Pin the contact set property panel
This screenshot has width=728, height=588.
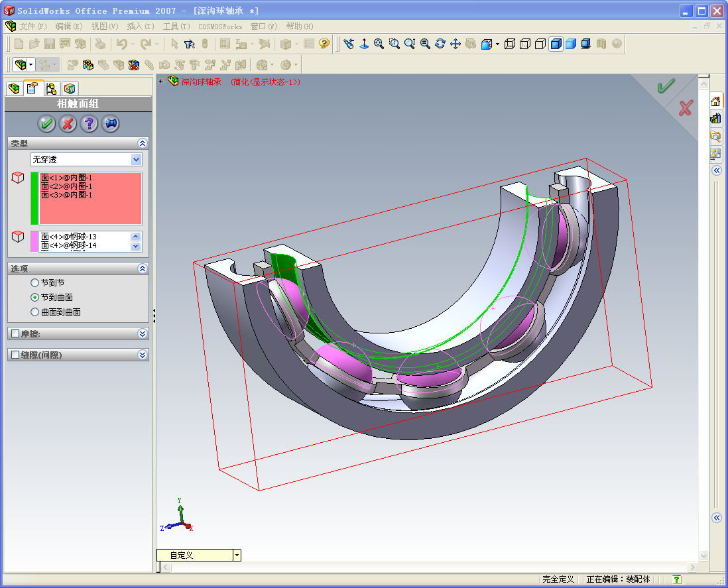(110, 123)
